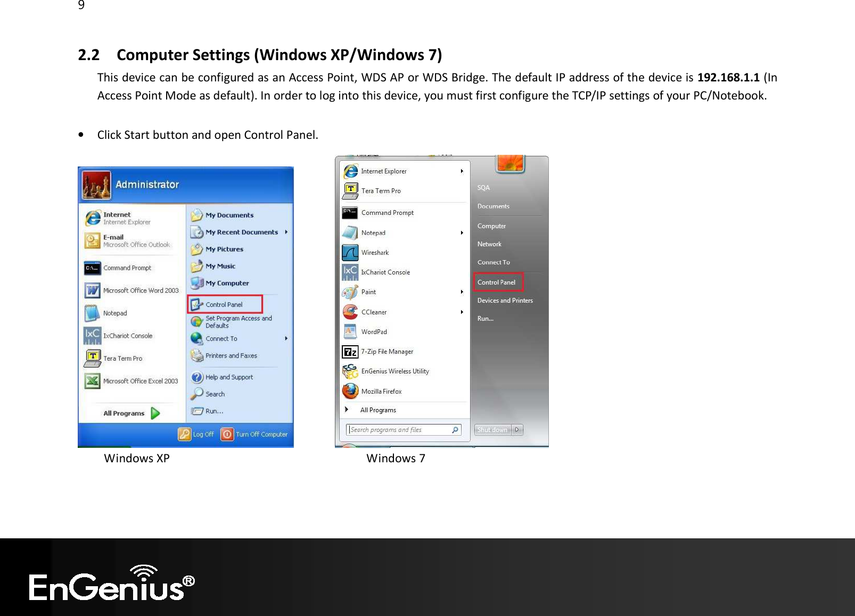Click the Turn Off Computer power icon
This screenshot has width=855, height=616.
pyautogui.click(x=227, y=434)
